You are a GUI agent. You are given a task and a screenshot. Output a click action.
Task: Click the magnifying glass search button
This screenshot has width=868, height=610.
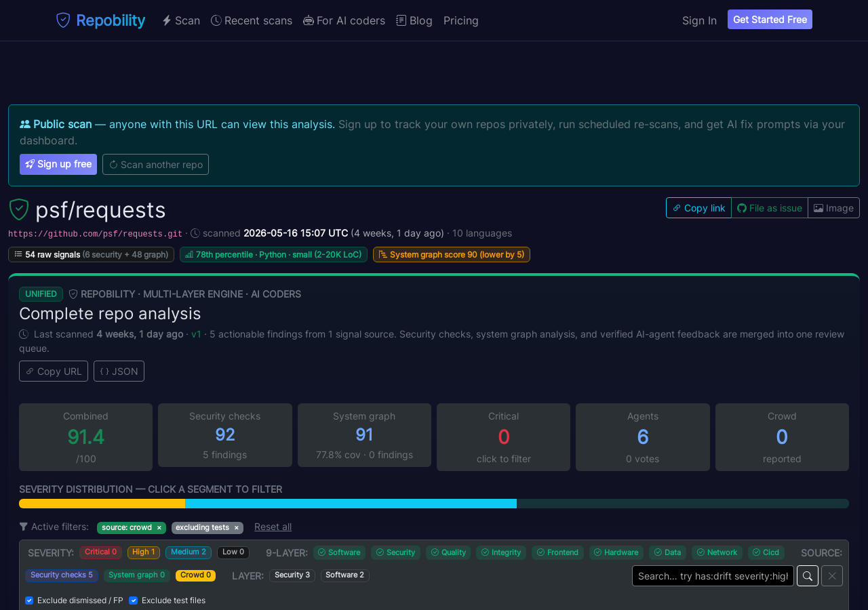point(808,576)
